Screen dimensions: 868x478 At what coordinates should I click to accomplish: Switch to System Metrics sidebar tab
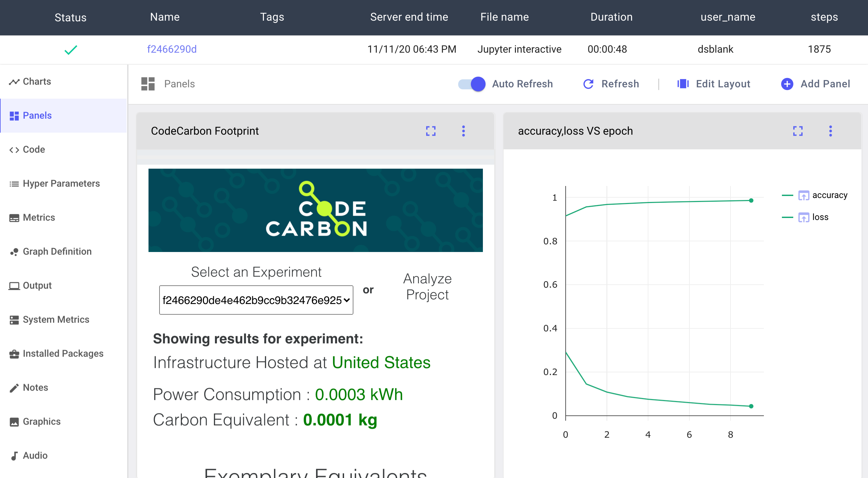click(x=56, y=319)
